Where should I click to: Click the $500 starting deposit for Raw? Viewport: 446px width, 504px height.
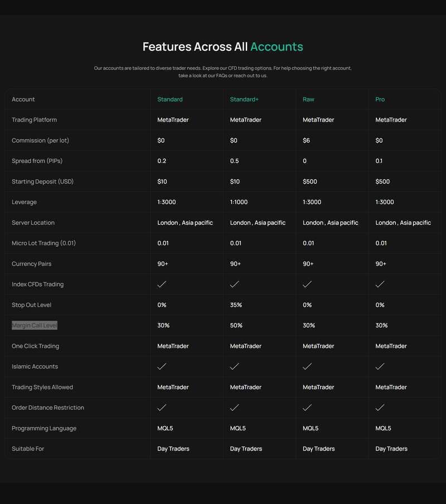[310, 182]
